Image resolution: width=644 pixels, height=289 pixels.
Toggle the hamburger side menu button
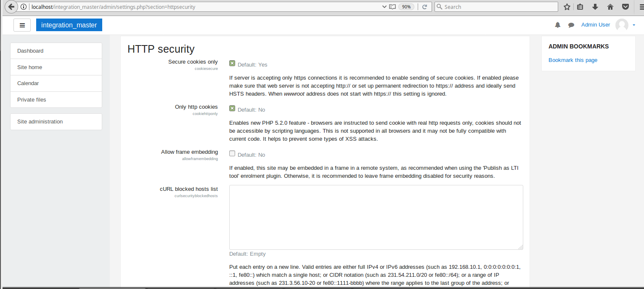click(x=22, y=25)
